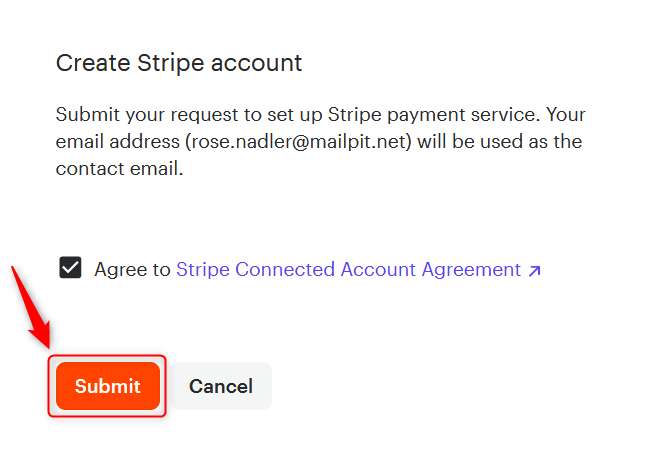Click the word Stripe in the heading
The image size is (666, 464).
171,63
